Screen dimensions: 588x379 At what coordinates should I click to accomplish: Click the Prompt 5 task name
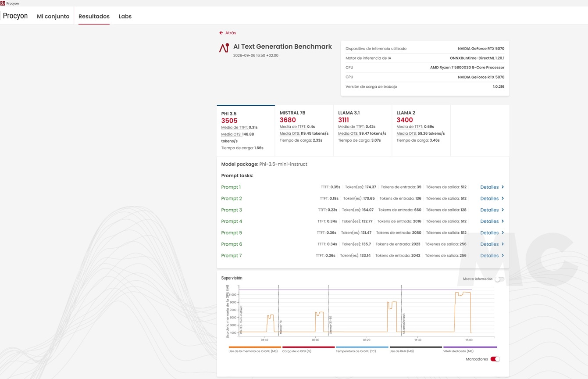point(232,233)
